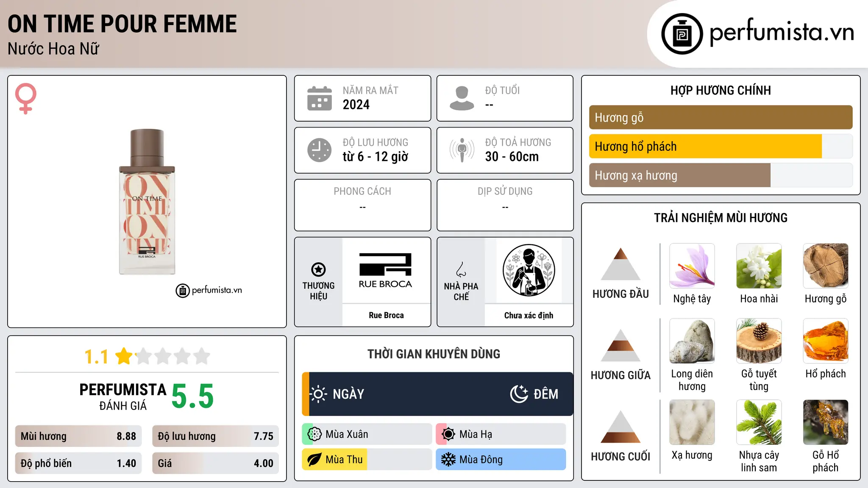Click the moon icon next to Đêm
The width and height of the screenshot is (868, 488).
pos(519,394)
